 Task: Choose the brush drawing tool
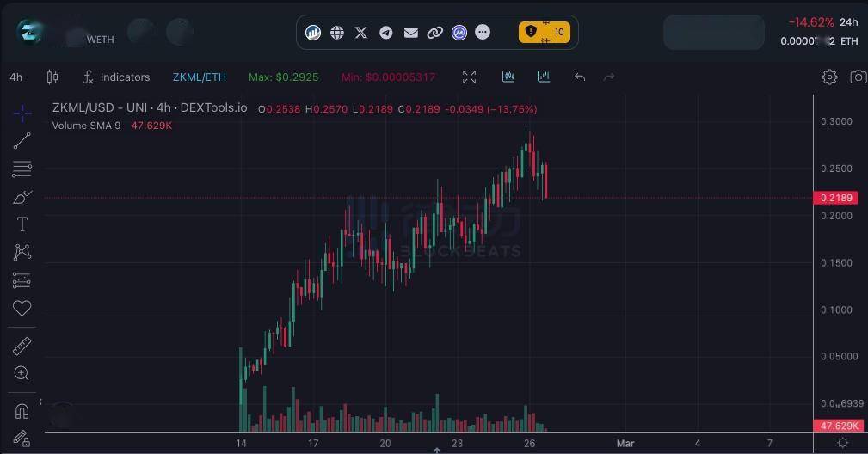click(x=22, y=197)
